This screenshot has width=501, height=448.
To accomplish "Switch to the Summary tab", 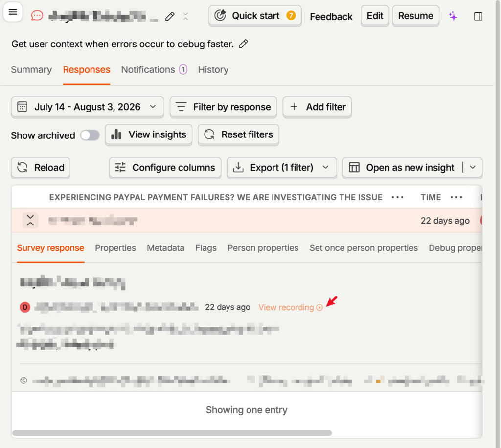I will click(x=31, y=69).
